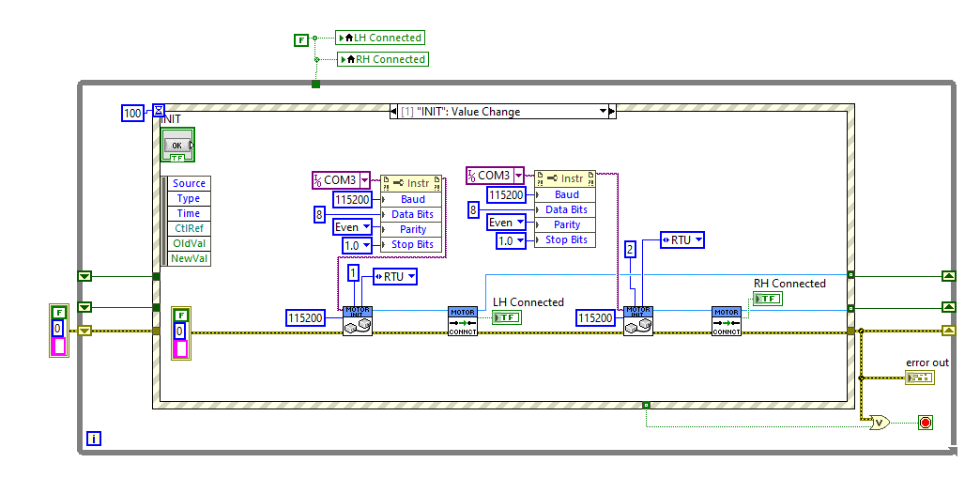980x478 pixels.
Task: Select Data Bits property in first Instr node
Action: click(x=410, y=214)
